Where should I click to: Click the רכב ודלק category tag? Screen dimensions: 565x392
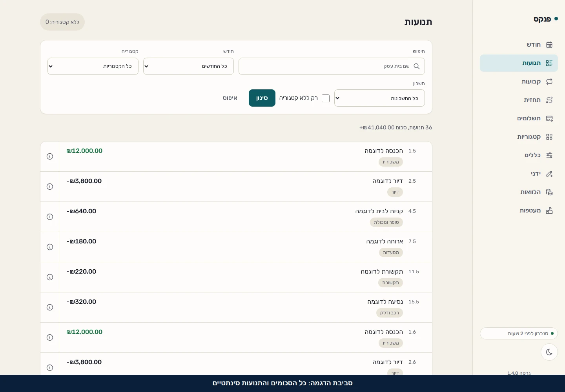click(x=390, y=313)
